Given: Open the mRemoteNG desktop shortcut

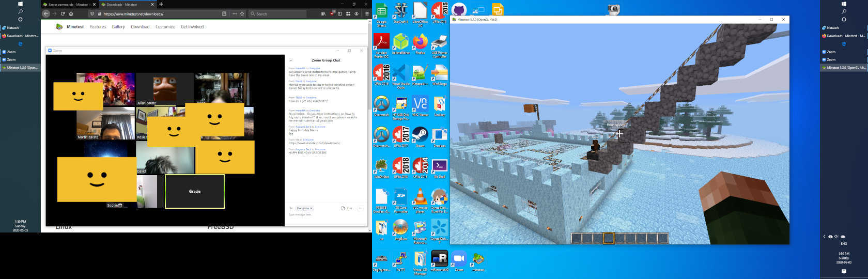Looking at the screenshot, I should coord(439,261).
